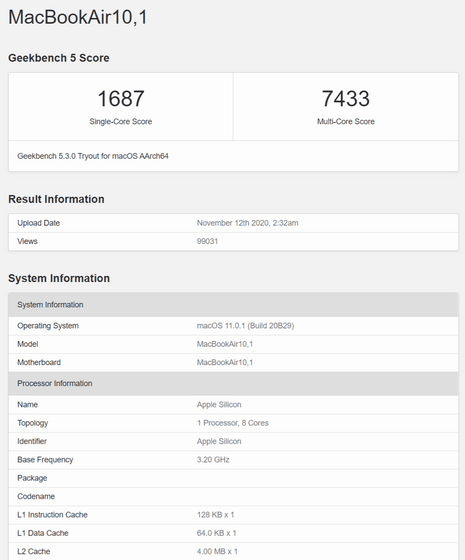Select the Apple Silicon processor name value
The image size is (465, 560).
pyautogui.click(x=219, y=405)
